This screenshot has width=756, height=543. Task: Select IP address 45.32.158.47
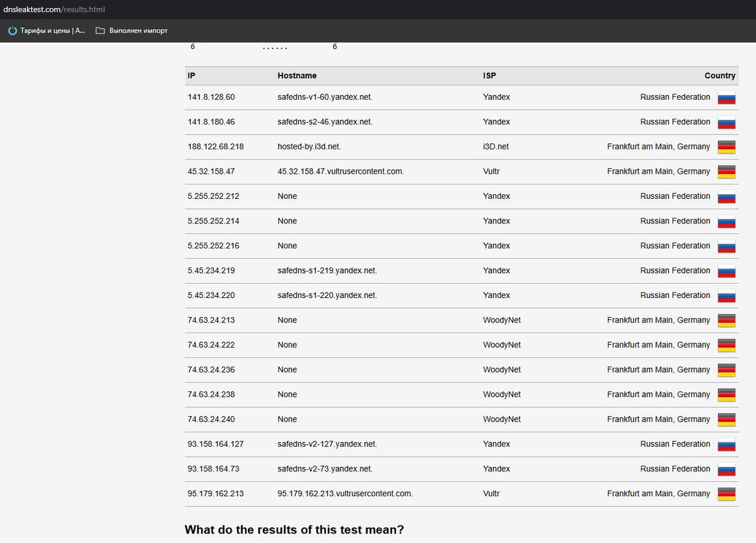[211, 172]
